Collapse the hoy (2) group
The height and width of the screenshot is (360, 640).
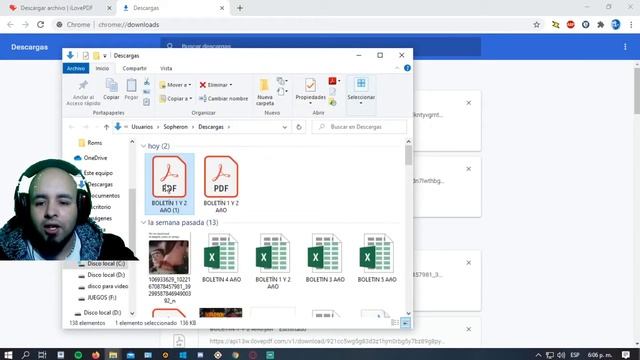pyautogui.click(x=143, y=146)
